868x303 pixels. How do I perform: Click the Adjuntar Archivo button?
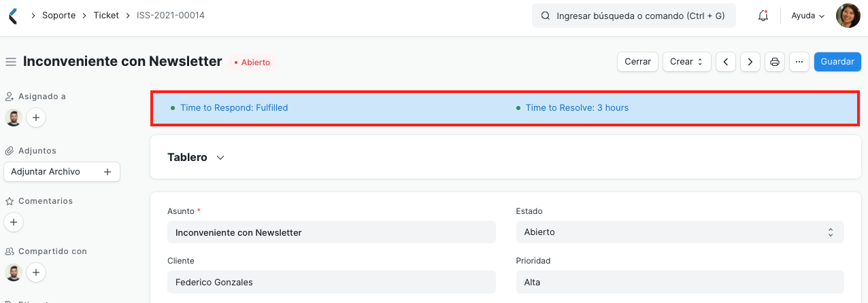[x=62, y=172]
